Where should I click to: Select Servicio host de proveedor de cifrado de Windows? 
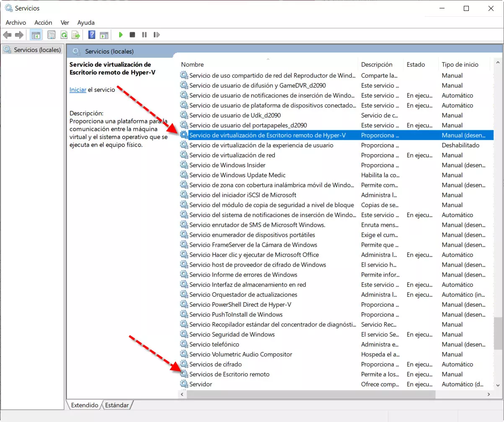[x=336, y=265]
